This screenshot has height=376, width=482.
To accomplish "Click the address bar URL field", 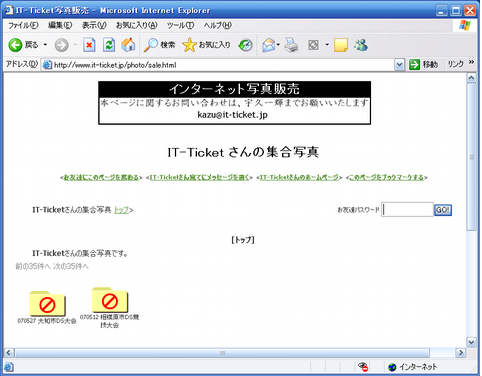I will 223,65.
